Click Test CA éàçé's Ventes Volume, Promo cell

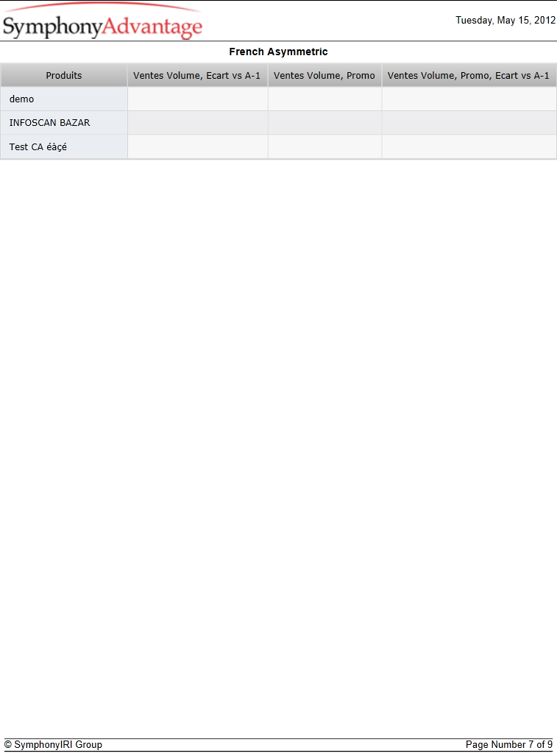coord(324,146)
